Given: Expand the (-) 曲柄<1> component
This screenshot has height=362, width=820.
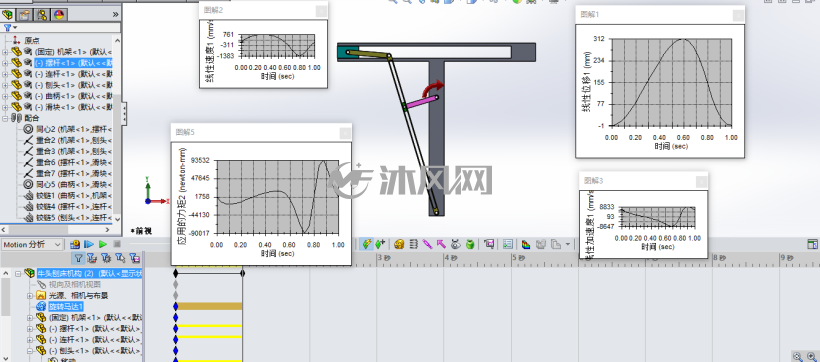Looking at the screenshot, I should click(5, 96).
